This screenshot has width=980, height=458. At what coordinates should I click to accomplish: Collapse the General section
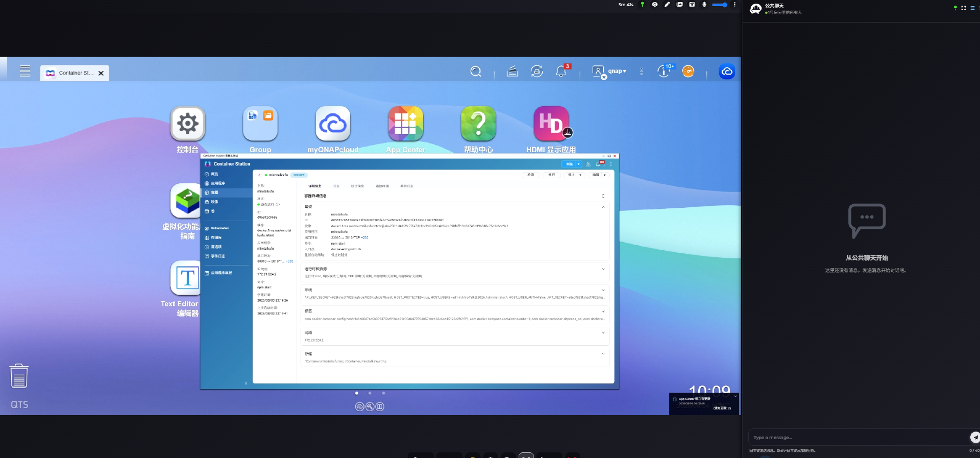[x=603, y=207]
